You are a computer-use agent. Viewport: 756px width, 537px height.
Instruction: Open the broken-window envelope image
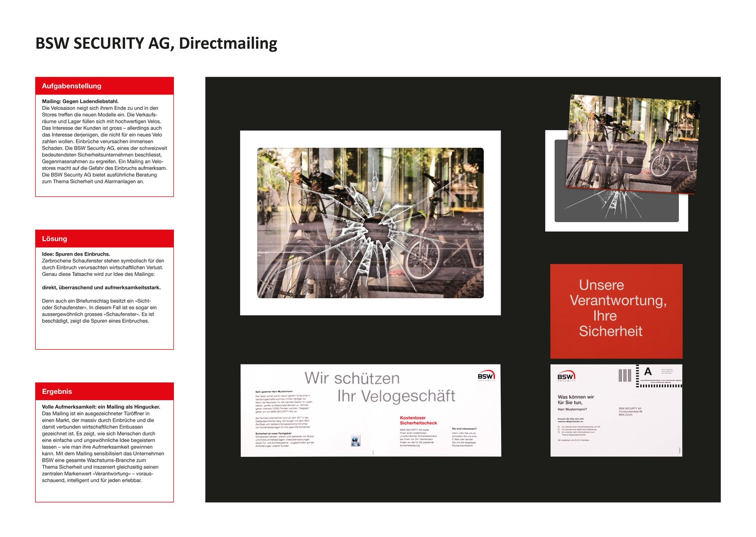pos(370,223)
